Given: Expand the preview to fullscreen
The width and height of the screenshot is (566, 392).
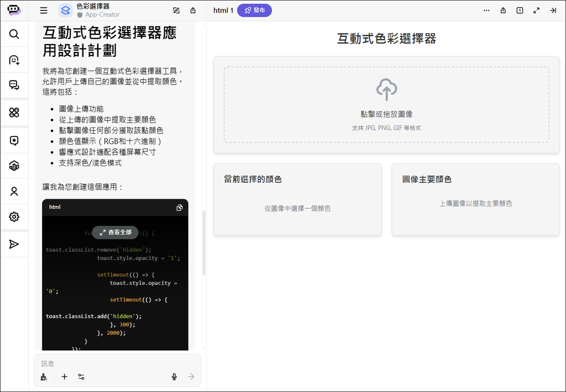Looking at the screenshot, I should (536, 10).
